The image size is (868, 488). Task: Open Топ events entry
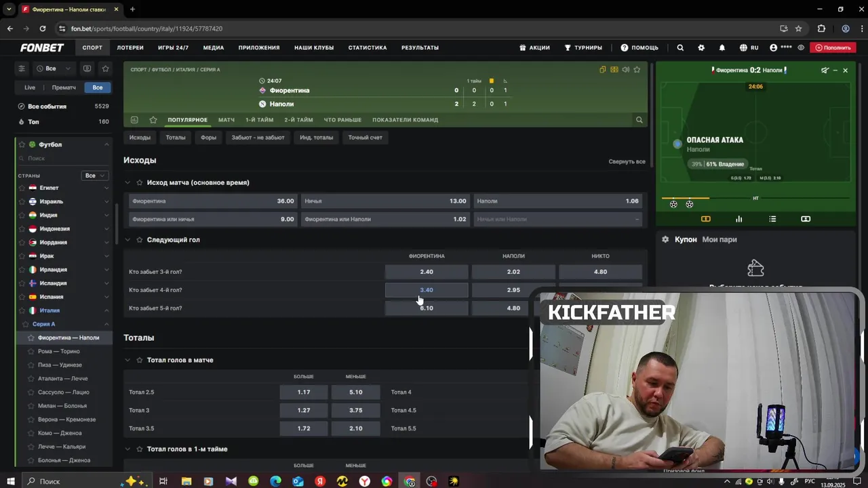[x=63, y=121]
